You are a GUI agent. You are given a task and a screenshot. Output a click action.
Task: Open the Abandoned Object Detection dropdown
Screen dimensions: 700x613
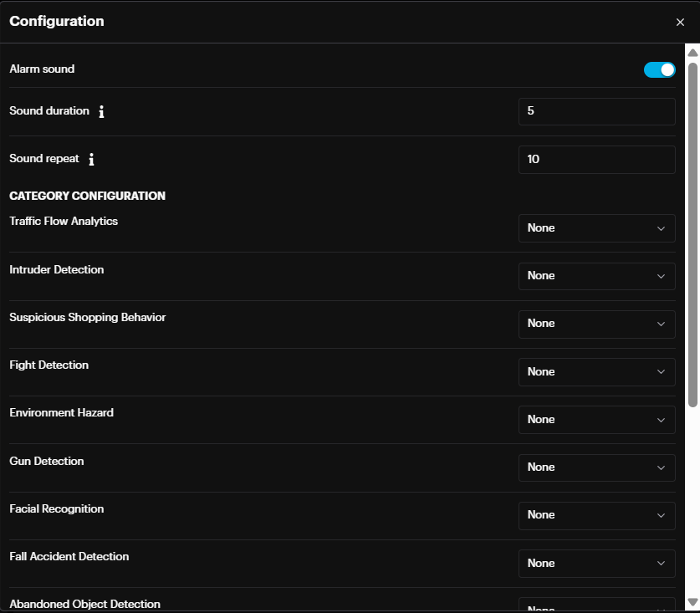596,605
